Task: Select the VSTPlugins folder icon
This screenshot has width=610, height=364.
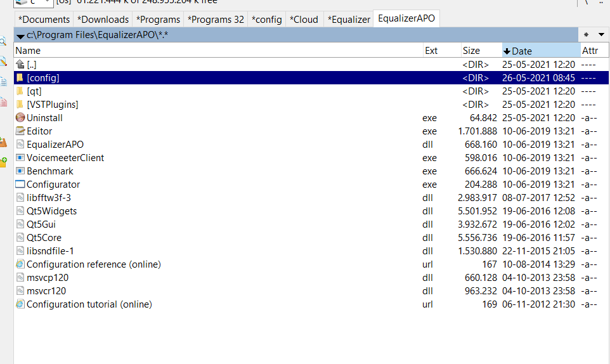Action: pos(20,104)
